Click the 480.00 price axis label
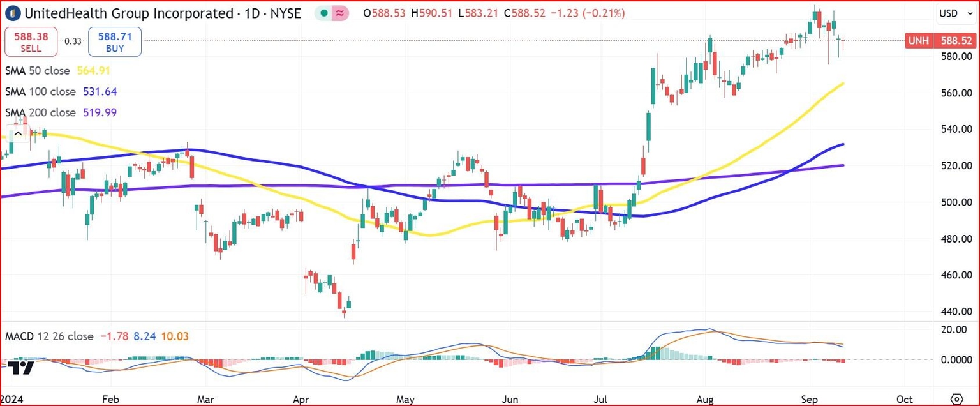Image resolution: width=980 pixels, height=406 pixels. [955, 239]
